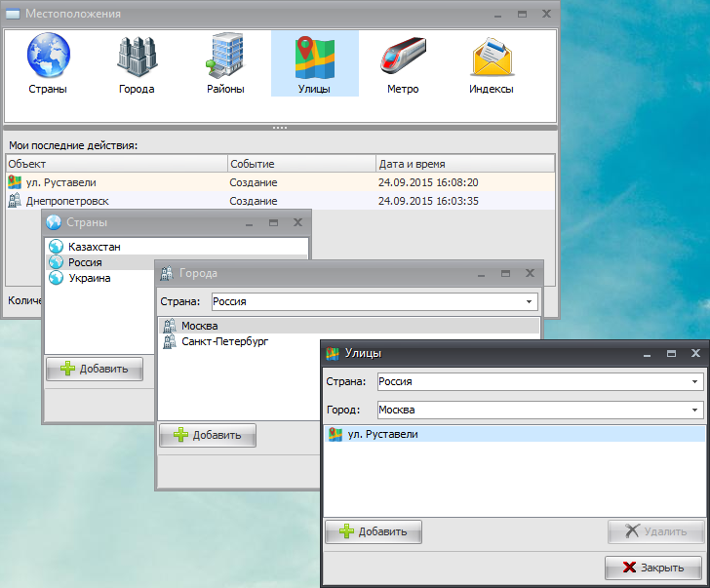Select Казахстан in countries list
710x588 pixels.
click(95, 247)
